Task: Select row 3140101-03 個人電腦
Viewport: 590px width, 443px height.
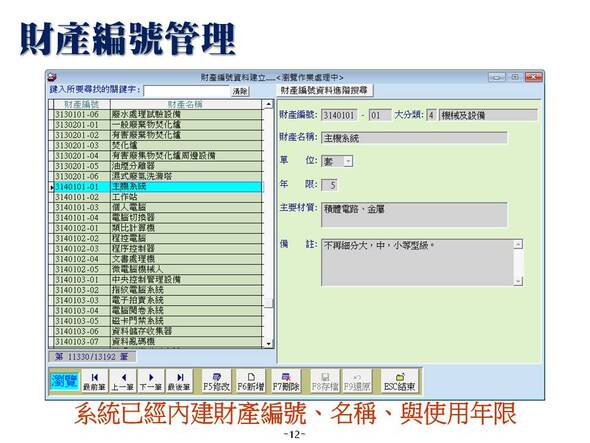Action: pyautogui.click(x=158, y=207)
